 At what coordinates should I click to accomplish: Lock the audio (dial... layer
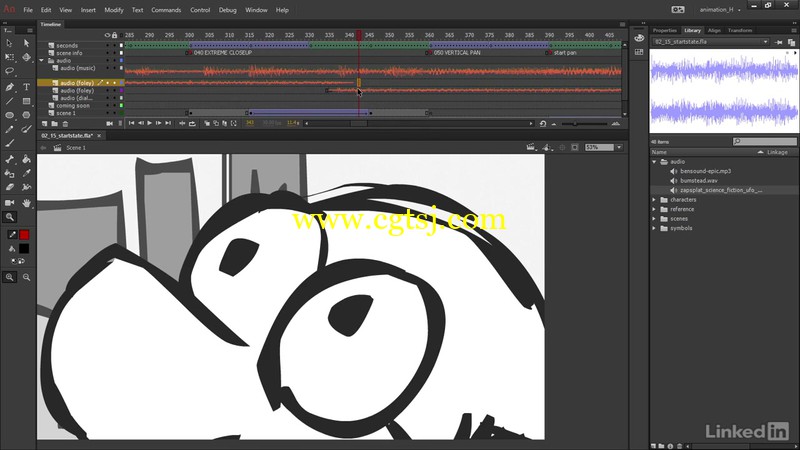point(114,98)
